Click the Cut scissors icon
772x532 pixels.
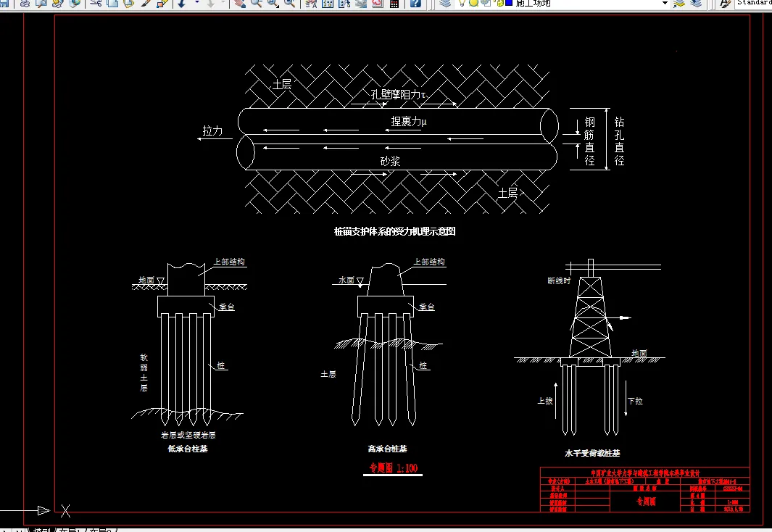point(96,3)
